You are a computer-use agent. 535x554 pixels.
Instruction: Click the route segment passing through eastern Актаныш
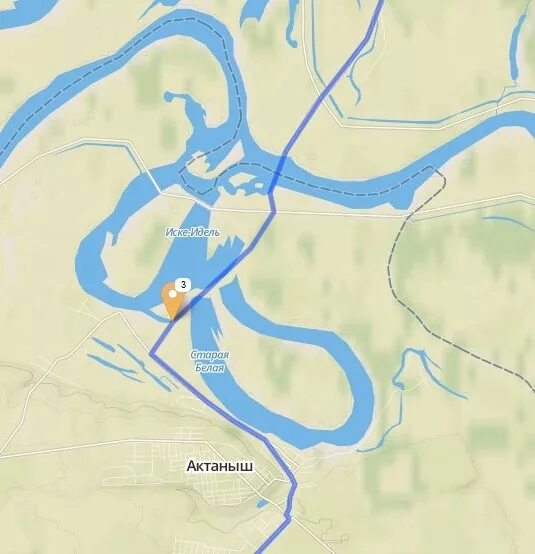coord(290,495)
